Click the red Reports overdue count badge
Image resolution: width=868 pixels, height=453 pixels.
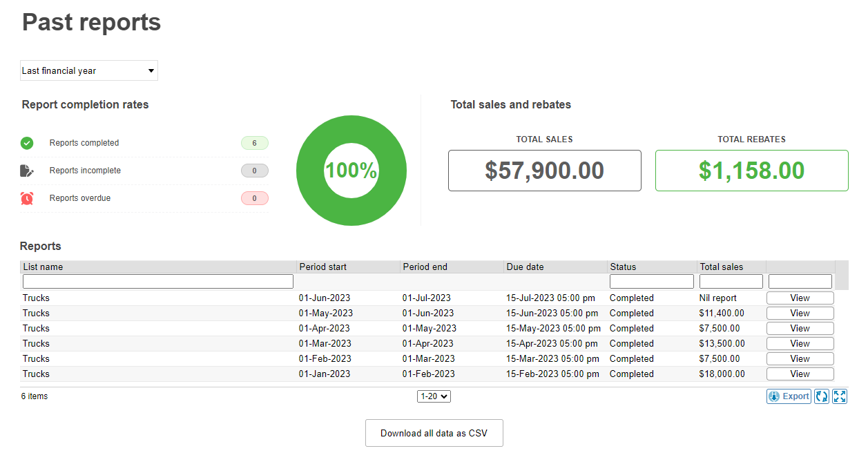tap(254, 198)
